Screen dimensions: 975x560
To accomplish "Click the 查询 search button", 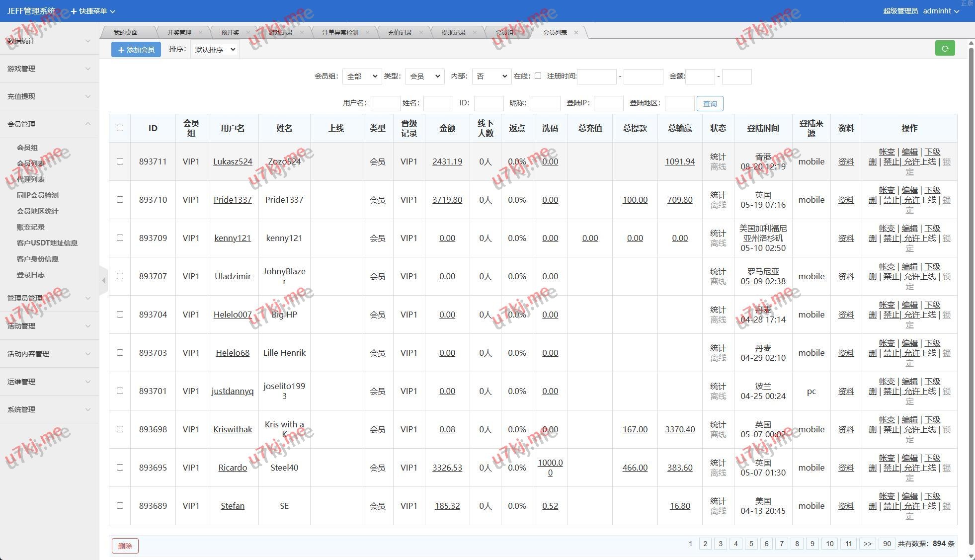I will (709, 103).
